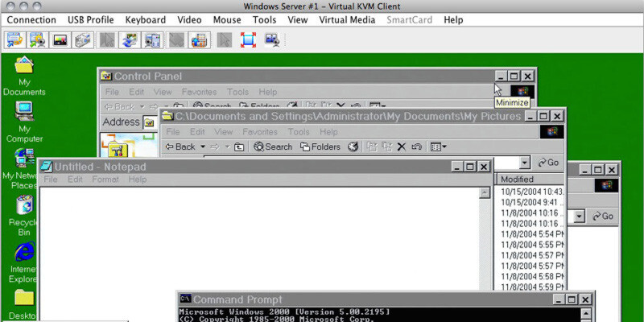Select the 11/8/2004 5:59 PM entry
The width and height of the screenshot is (644, 322).
(x=532, y=287)
